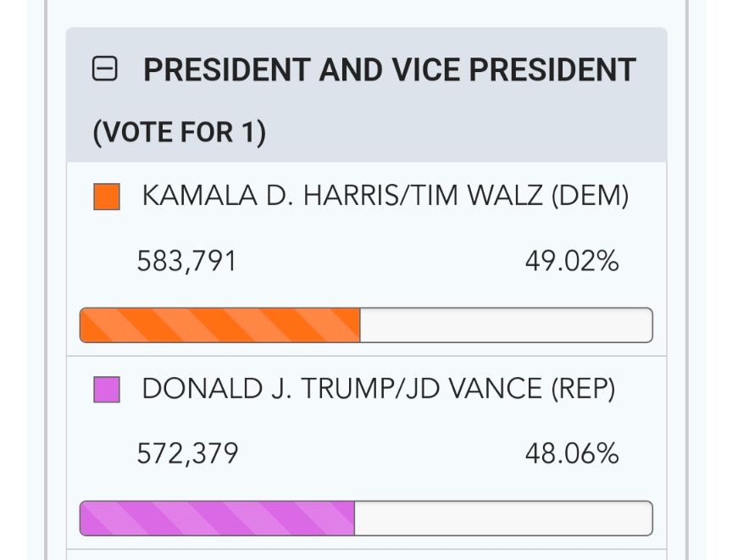
Task: Click the 49.02% percentage for Harris
Action: click(572, 261)
